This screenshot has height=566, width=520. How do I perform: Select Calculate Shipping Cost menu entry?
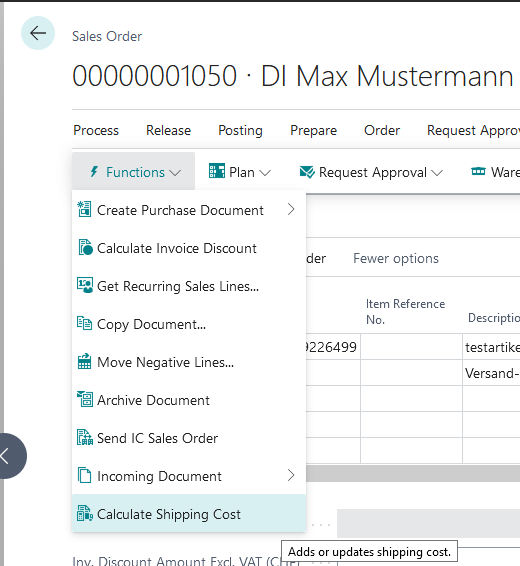(189, 513)
